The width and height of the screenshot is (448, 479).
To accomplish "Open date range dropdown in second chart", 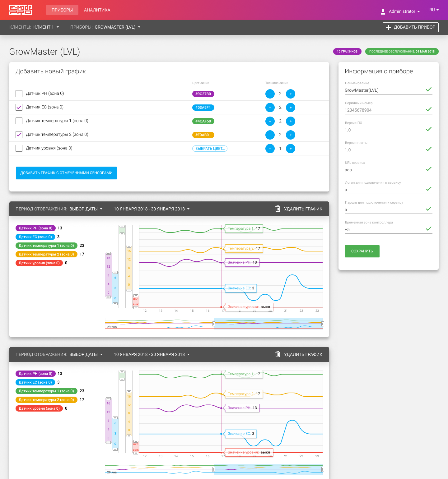I will pos(152,355).
